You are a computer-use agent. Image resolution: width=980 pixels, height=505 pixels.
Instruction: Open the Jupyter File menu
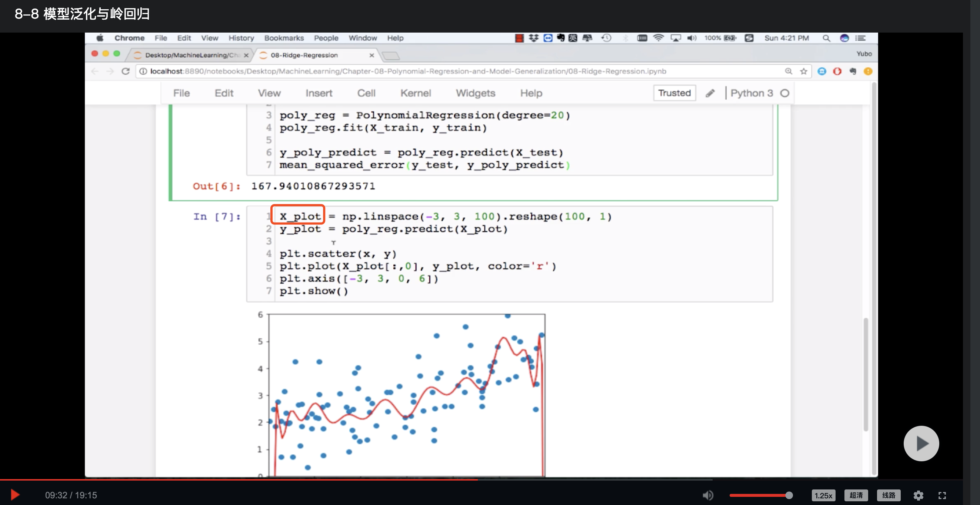[181, 93]
